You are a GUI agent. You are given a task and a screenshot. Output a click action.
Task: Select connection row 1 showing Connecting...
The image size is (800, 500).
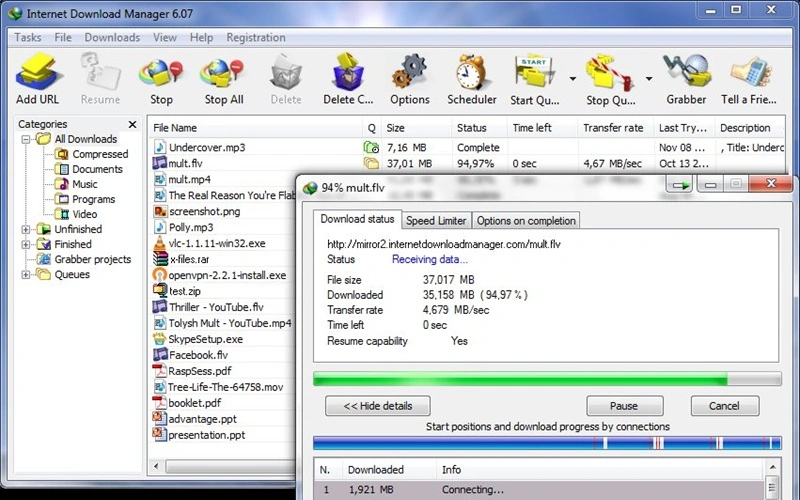point(541,490)
